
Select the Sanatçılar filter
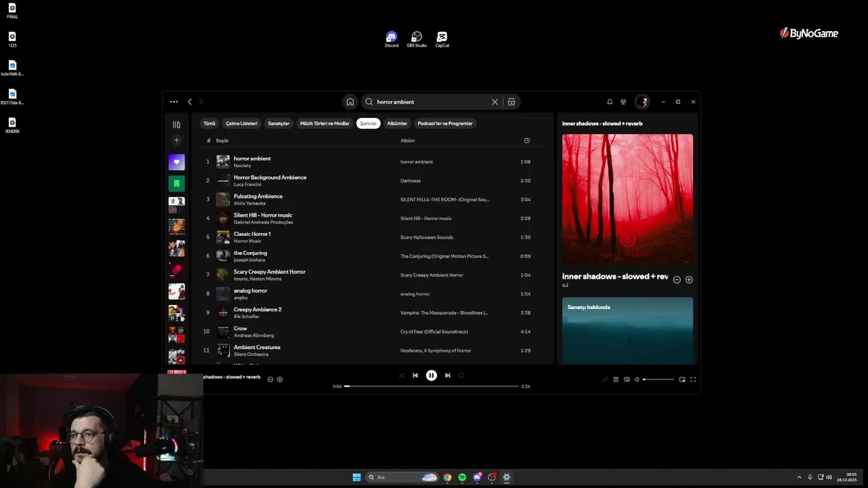coord(279,123)
